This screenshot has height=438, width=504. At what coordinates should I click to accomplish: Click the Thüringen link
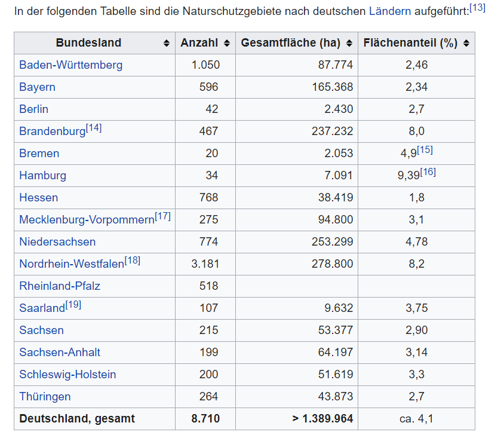pos(45,397)
